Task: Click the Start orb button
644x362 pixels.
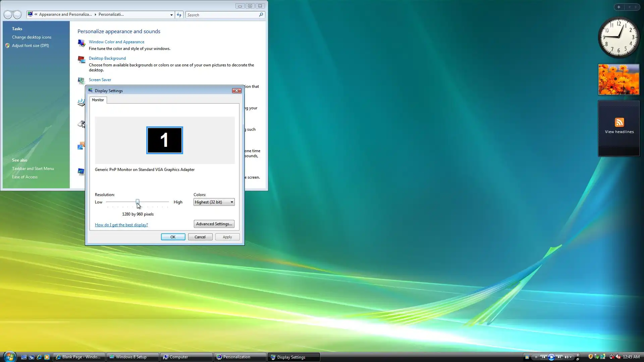Action: click(x=9, y=357)
